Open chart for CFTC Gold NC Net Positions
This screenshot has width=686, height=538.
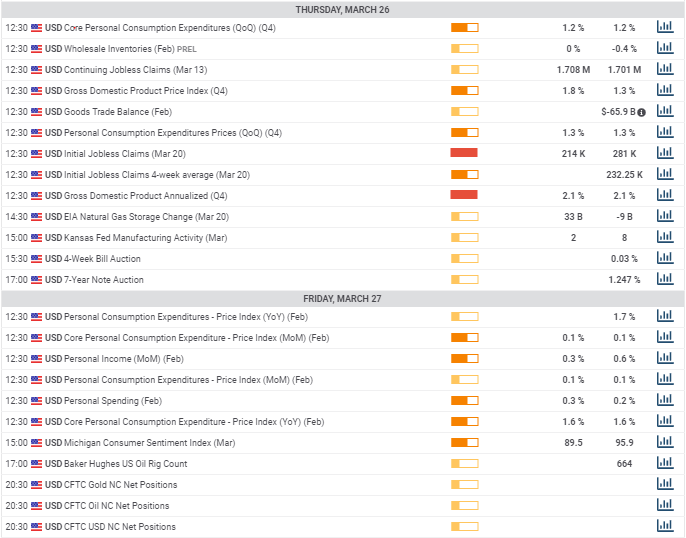pos(664,484)
